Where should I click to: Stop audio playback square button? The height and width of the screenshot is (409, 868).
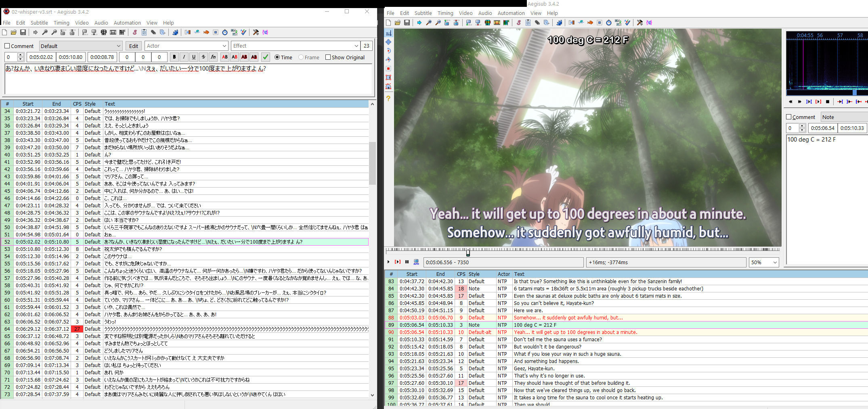(828, 102)
